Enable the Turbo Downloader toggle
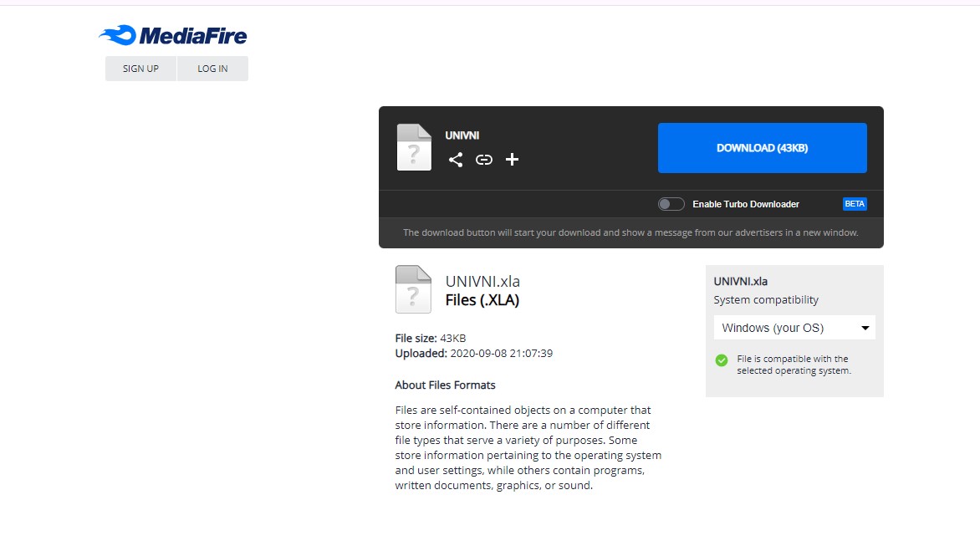 pyautogui.click(x=671, y=204)
